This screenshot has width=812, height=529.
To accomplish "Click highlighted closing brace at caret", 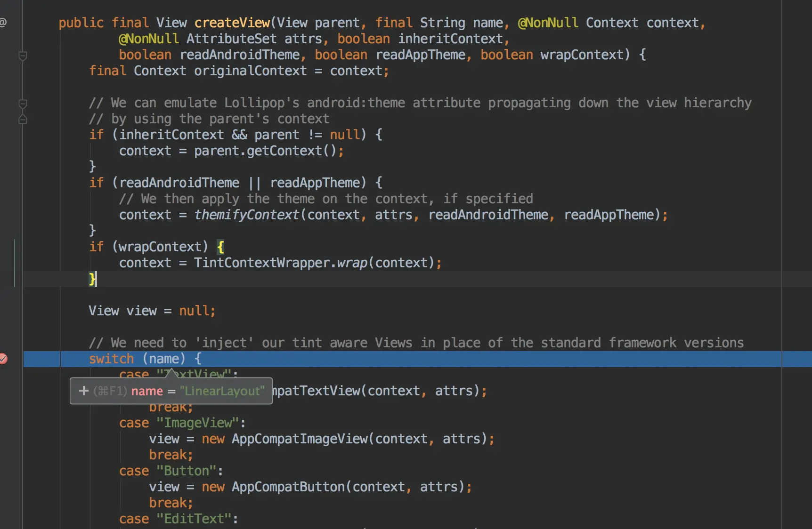I will (x=92, y=279).
